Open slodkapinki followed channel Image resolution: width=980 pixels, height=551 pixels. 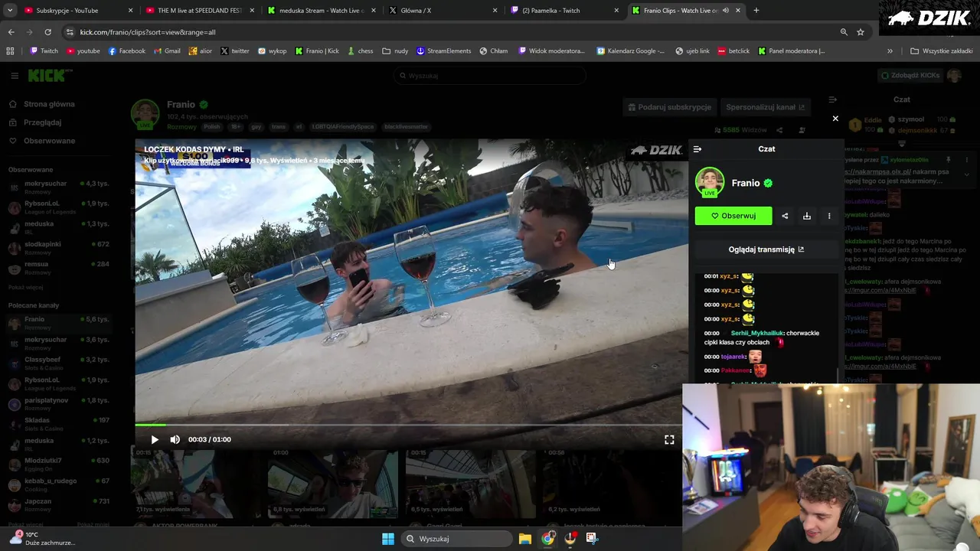(x=59, y=247)
